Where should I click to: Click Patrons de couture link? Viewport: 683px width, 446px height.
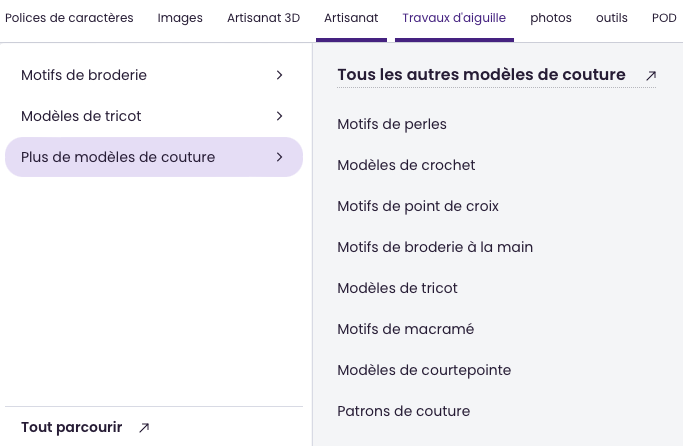(x=403, y=411)
